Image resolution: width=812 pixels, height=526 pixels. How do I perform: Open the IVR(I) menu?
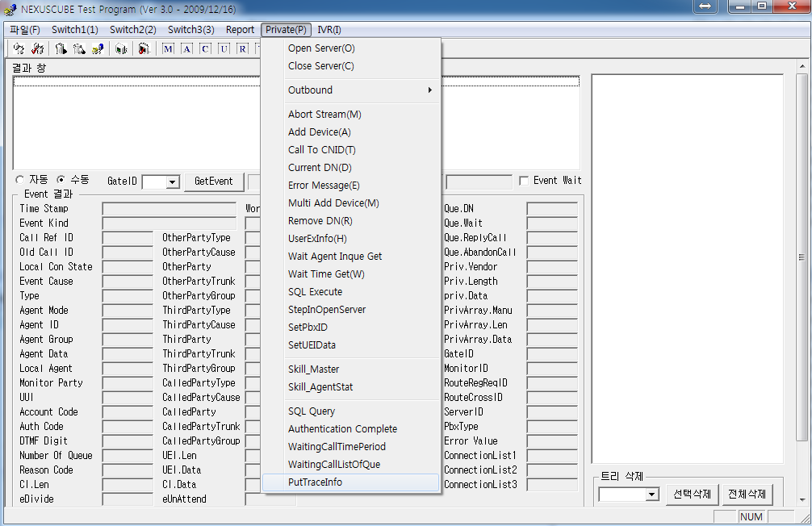point(329,30)
